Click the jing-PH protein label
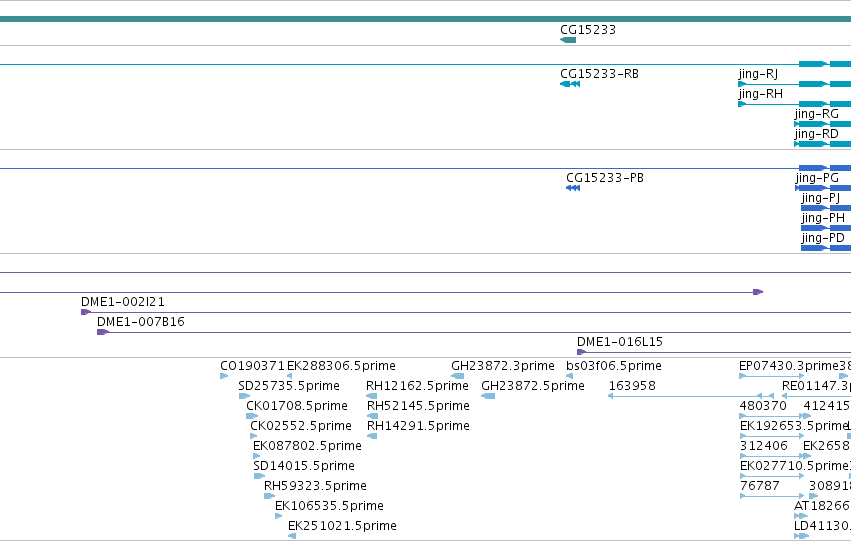Image resolution: width=851 pixels, height=541 pixels. pyautogui.click(x=823, y=218)
